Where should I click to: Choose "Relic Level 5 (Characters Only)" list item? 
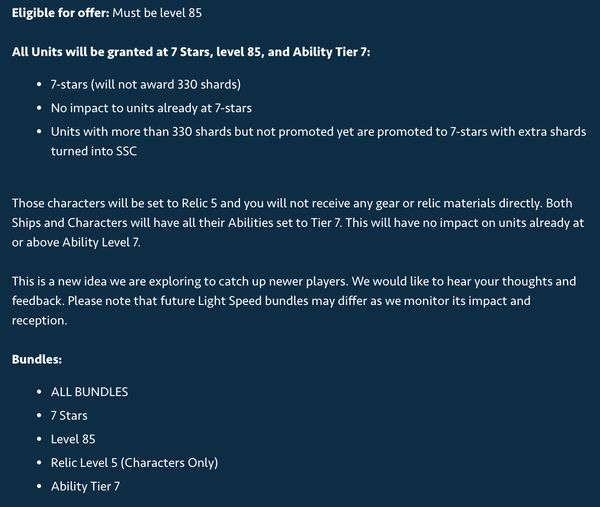coord(134,463)
